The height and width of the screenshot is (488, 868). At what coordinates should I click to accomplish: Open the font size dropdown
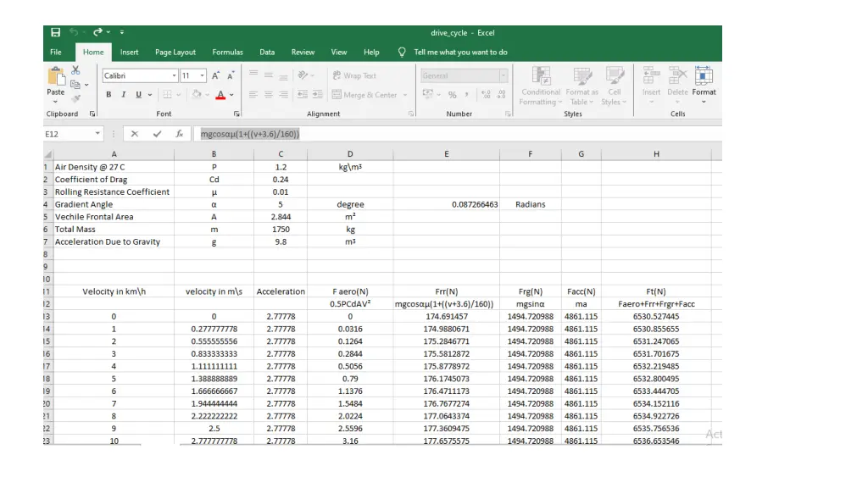coord(202,75)
